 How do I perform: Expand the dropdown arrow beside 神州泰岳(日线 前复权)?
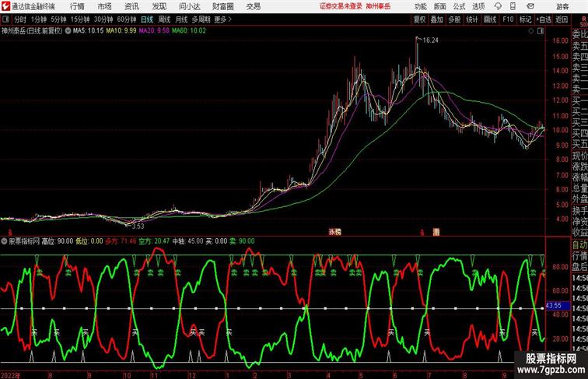(x=68, y=31)
